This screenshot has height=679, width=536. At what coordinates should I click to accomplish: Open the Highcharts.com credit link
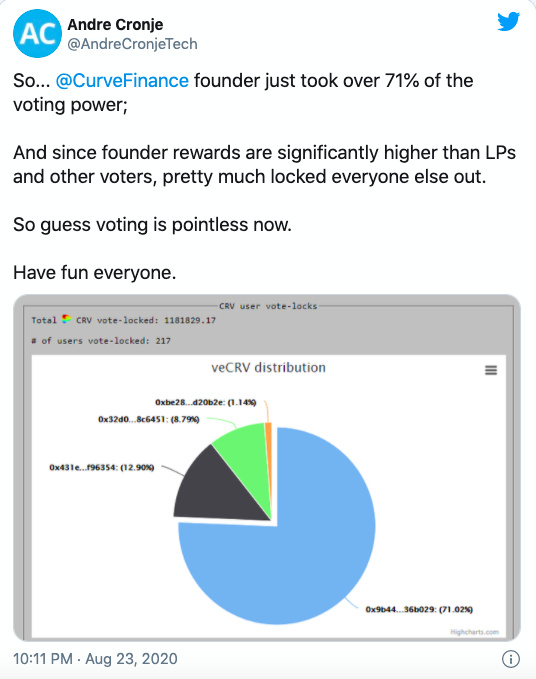(x=475, y=632)
